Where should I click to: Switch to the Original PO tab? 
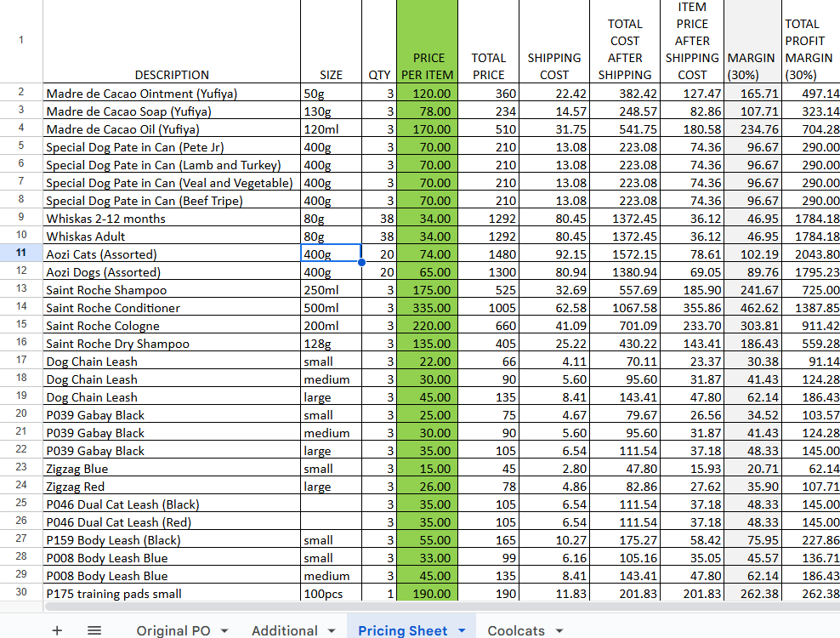point(173,630)
